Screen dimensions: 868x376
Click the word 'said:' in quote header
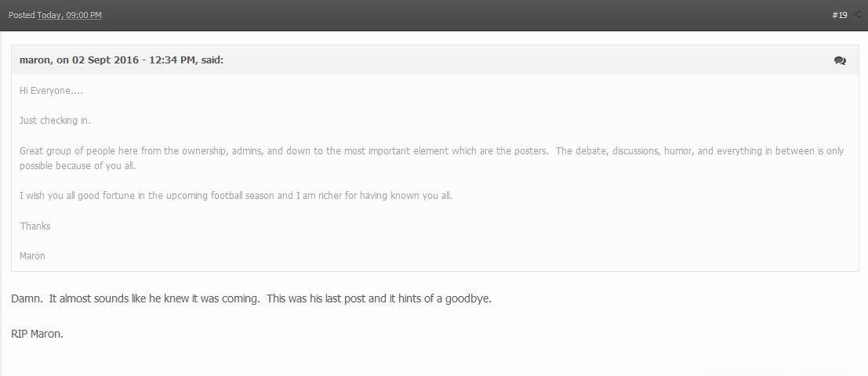[212, 60]
